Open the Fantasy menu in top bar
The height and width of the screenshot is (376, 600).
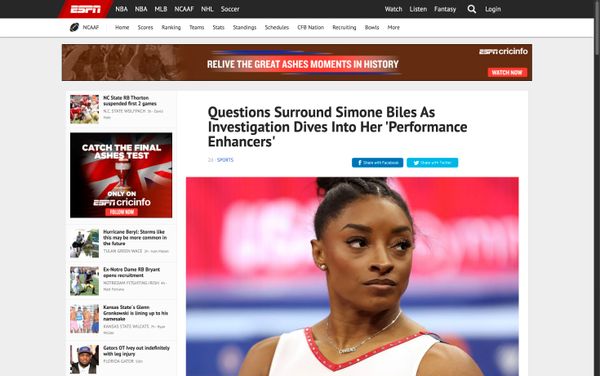(x=445, y=9)
